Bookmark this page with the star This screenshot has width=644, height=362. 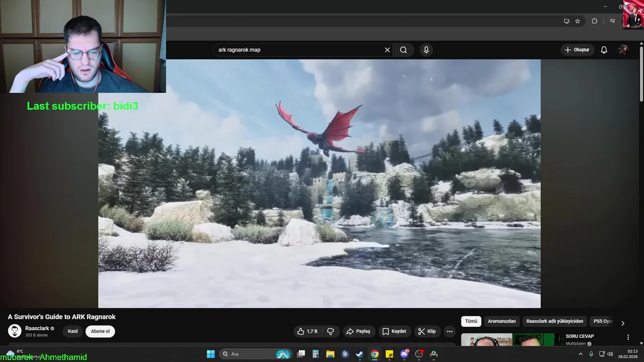click(x=578, y=21)
